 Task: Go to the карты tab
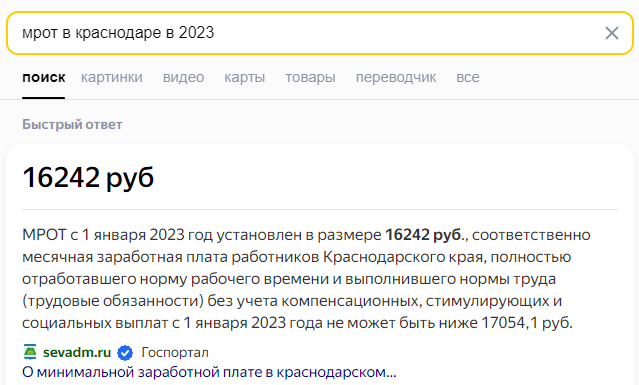pyautogui.click(x=245, y=77)
